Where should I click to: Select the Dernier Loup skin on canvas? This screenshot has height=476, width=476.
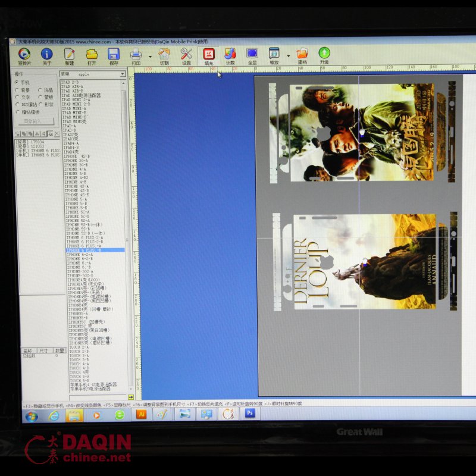365,262
